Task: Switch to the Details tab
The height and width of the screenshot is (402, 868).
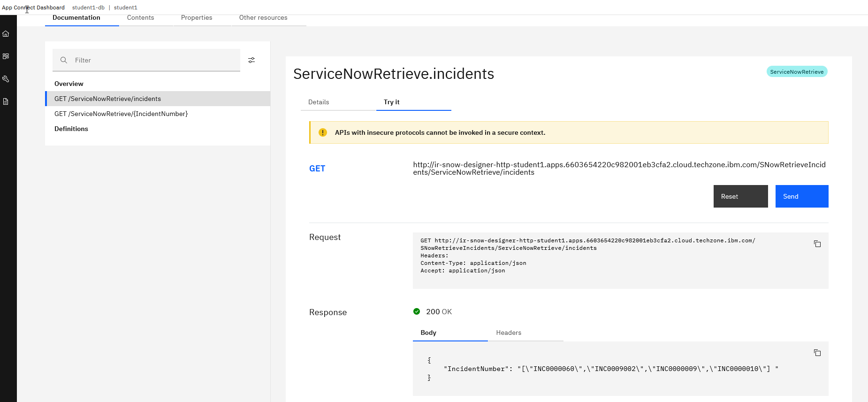Action: (319, 102)
